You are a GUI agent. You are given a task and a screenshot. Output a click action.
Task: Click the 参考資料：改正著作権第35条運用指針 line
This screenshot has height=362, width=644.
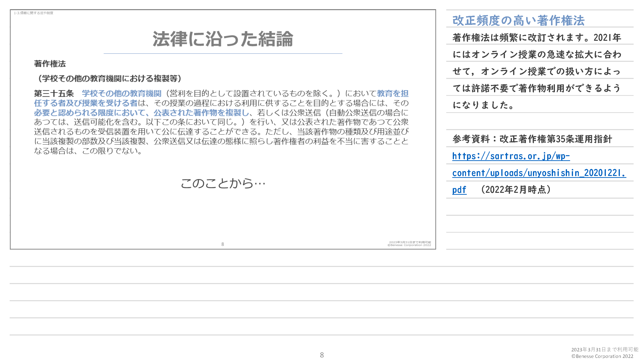(x=532, y=139)
